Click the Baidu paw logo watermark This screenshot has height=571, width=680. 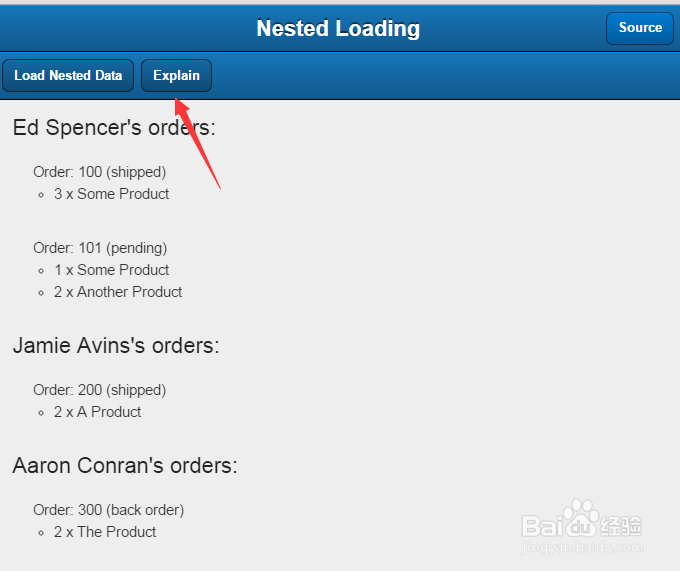coord(584,521)
